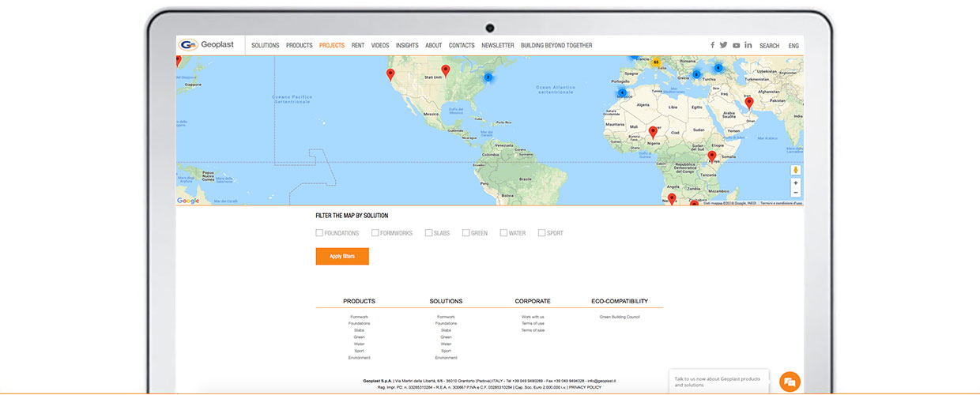Open the Solutions menu
The image size is (980, 395).
(x=265, y=46)
